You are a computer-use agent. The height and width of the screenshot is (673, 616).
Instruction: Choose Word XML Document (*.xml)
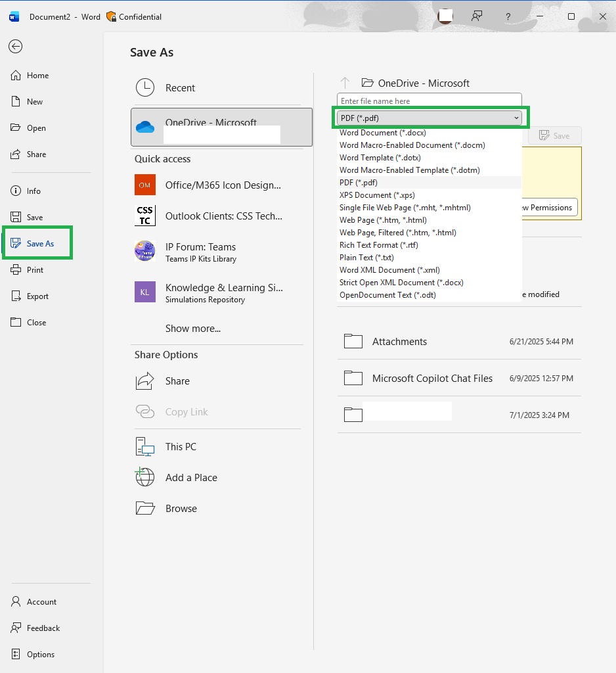[x=429, y=269]
